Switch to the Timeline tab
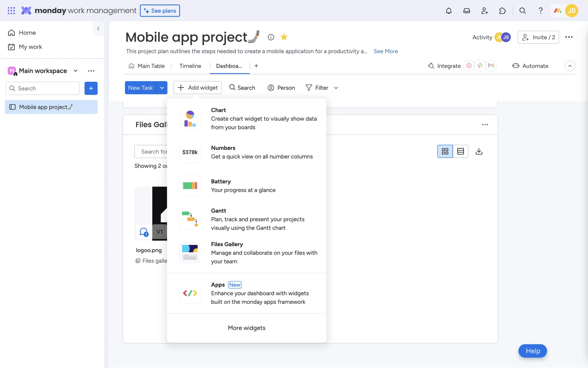The image size is (588, 368). (x=190, y=66)
